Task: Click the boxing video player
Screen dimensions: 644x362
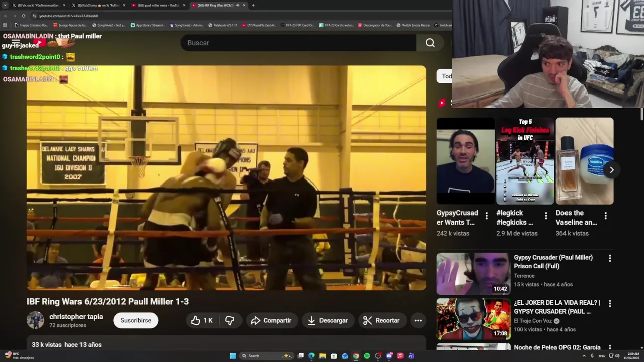Action: 226,177
